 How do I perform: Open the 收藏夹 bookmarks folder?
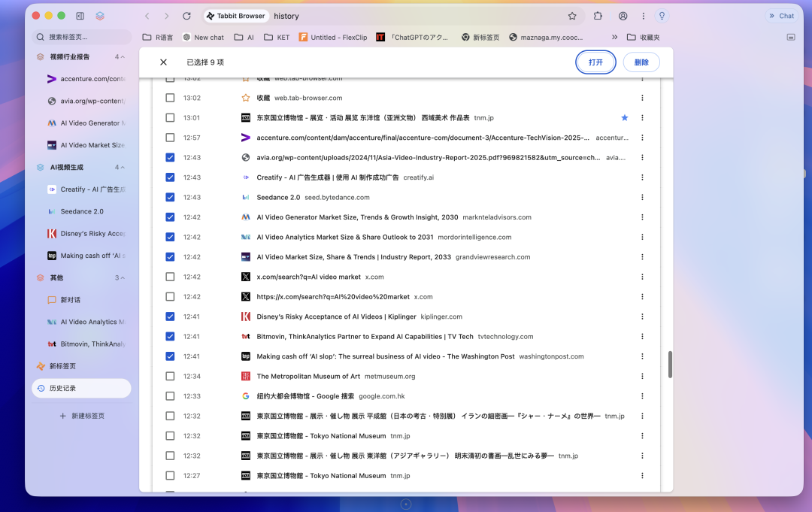click(x=643, y=38)
